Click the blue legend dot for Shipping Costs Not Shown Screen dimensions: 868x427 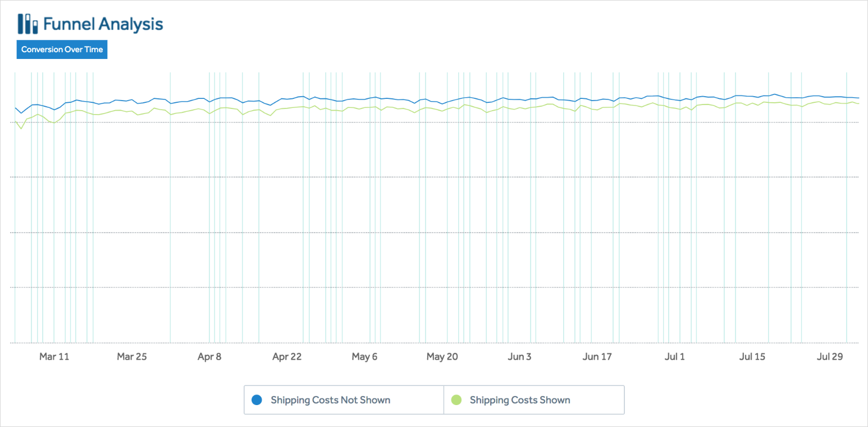258,399
